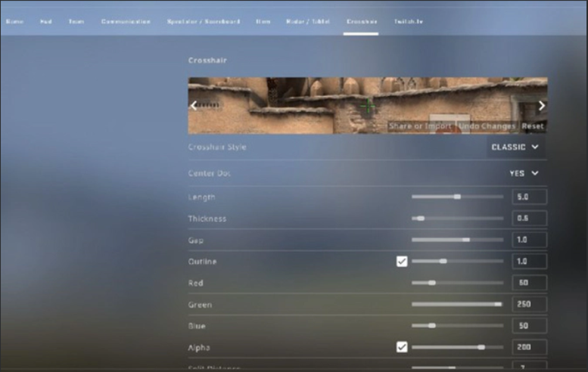Show the previous crosshair preview background
Image resolution: width=588 pixels, height=372 pixels.
[x=194, y=106]
